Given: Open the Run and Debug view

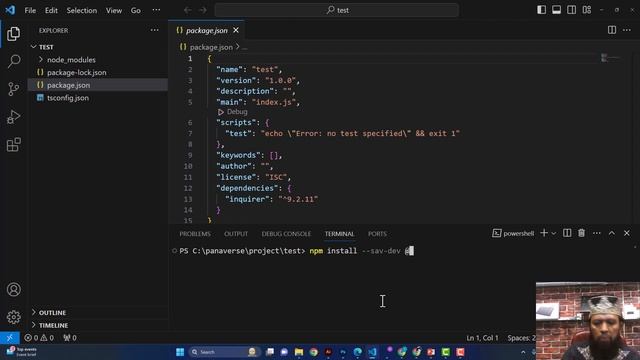Looking at the screenshot, I should [x=13, y=117].
